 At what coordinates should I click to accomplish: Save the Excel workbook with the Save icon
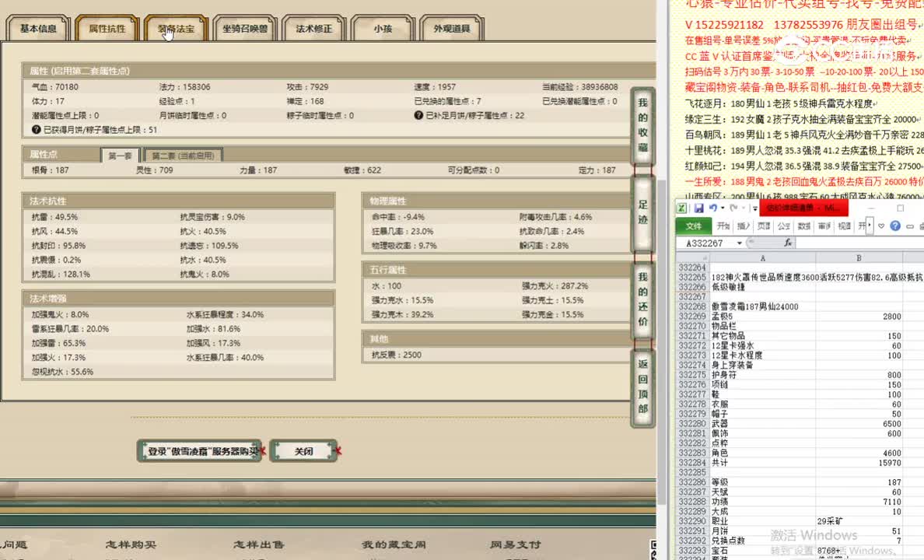[698, 208]
